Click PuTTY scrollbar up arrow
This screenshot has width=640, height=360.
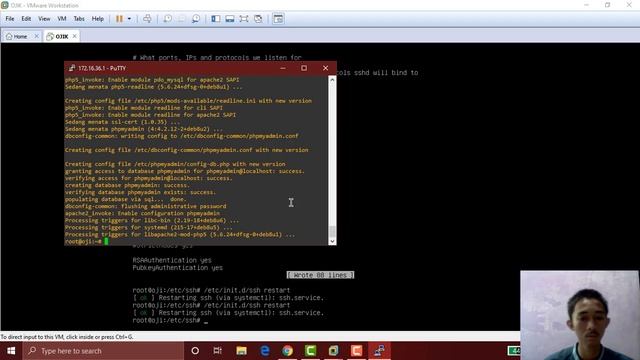click(x=332, y=80)
